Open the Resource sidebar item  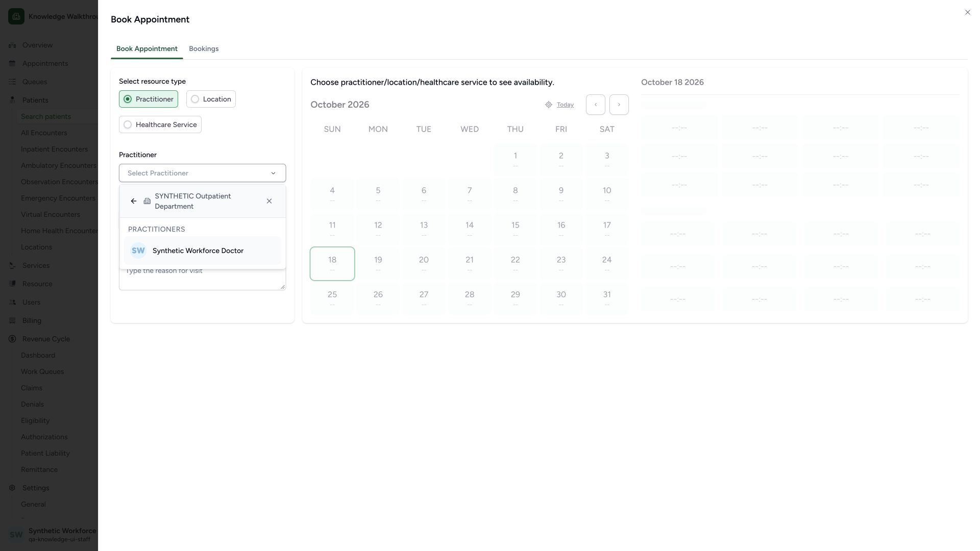click(37, 284)
